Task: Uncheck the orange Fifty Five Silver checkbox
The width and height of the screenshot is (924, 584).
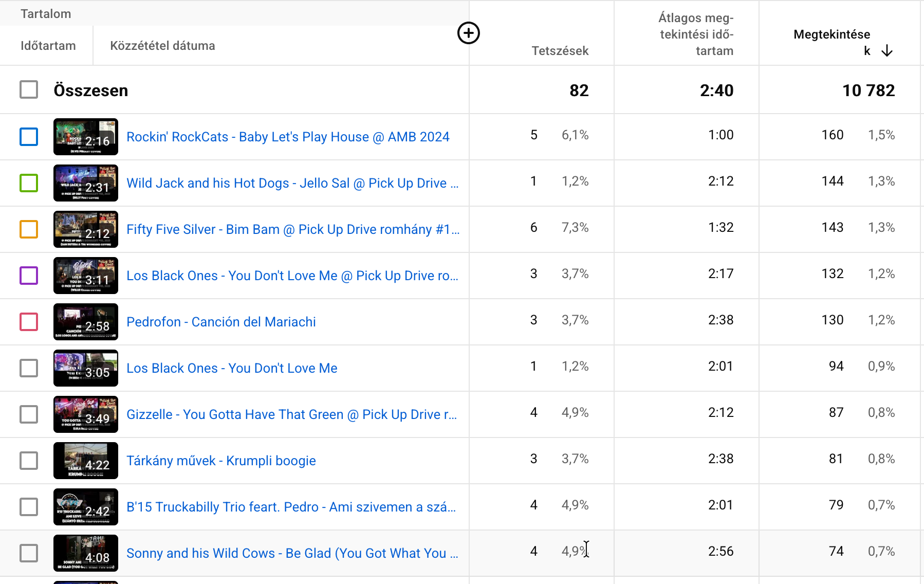Action: click(x=29, y=229)
